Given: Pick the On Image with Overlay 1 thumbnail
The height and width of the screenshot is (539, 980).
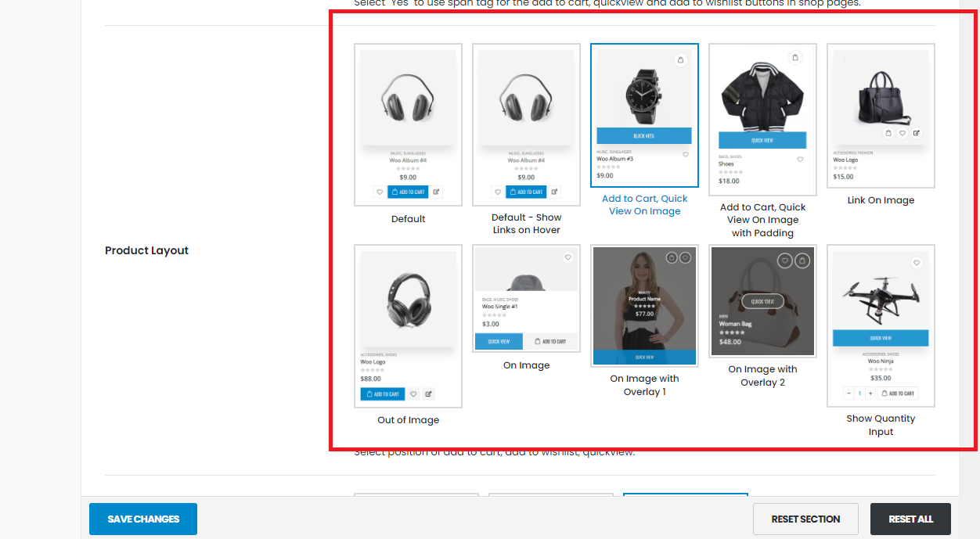Looking at the screenshot, I should point(644,305).
